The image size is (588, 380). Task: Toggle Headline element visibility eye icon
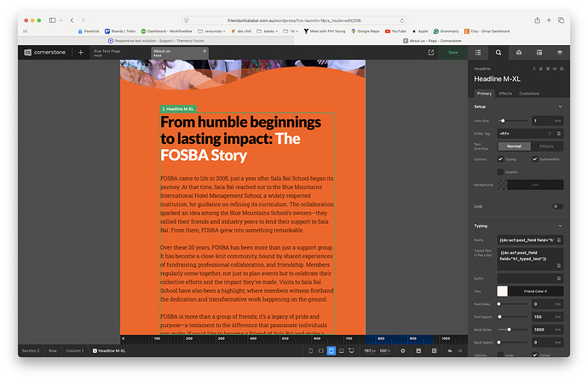(555, 68)
